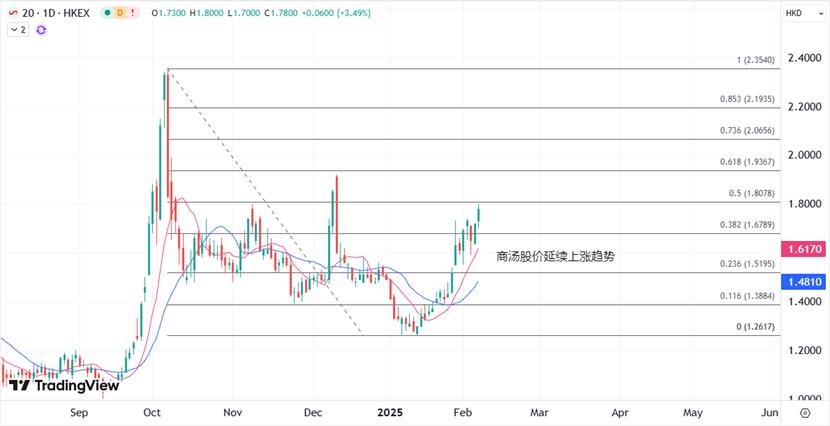Click the Chinese text annotation on chart
The height and width of the screenshot is (426, 830).
coord(555,256)
